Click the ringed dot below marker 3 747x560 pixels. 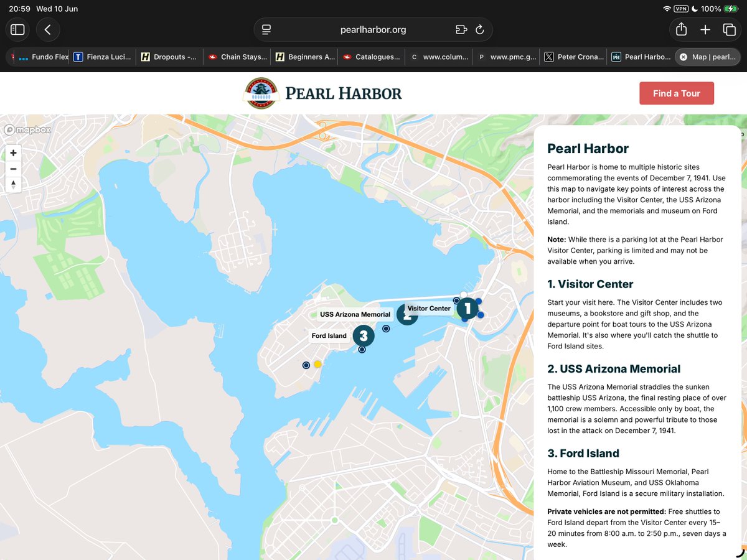pos(362,350)
